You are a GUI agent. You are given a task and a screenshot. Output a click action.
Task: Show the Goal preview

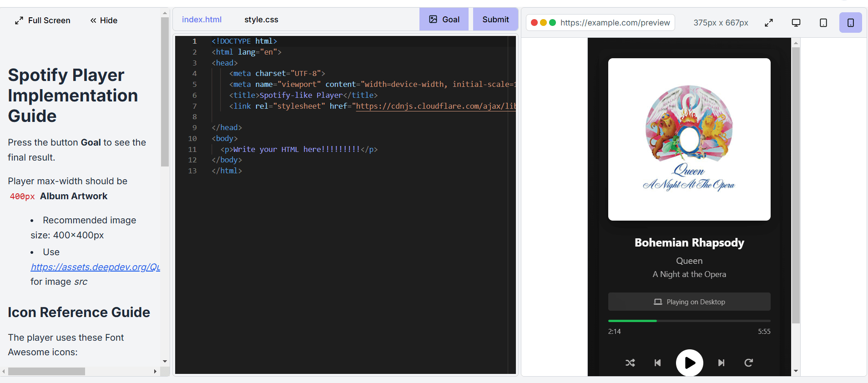[444, 20]
